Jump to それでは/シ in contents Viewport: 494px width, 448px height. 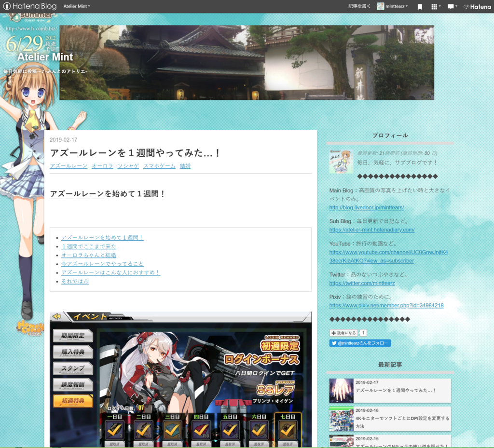pos(75,281)
